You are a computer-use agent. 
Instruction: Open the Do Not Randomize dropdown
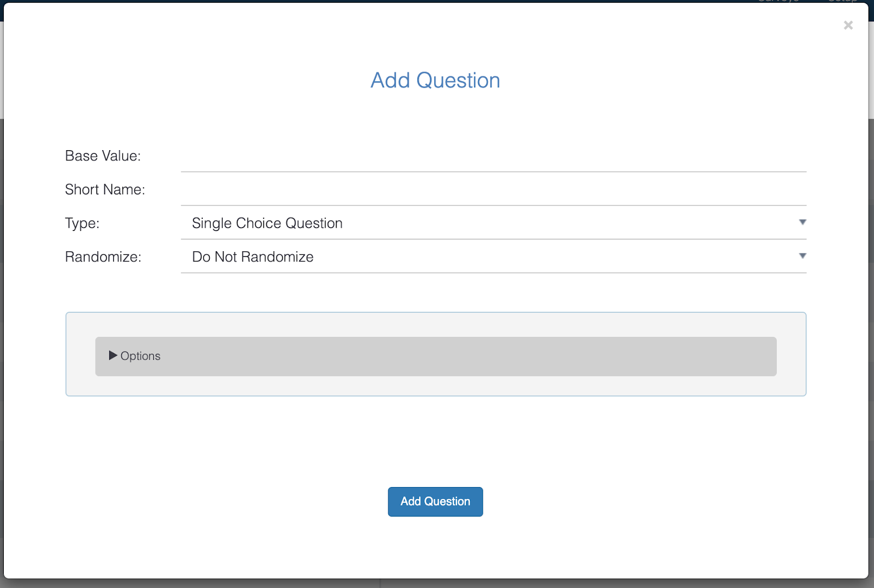coord(492,257)
